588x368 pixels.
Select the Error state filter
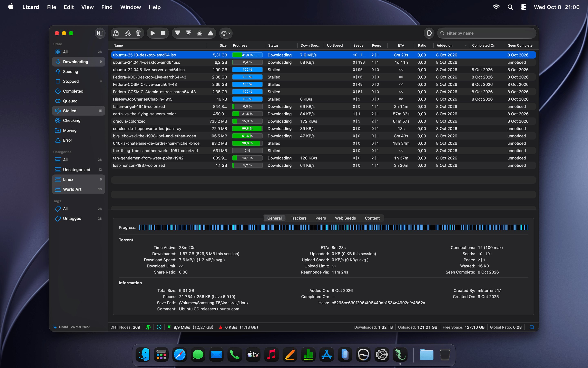point(78,140)
